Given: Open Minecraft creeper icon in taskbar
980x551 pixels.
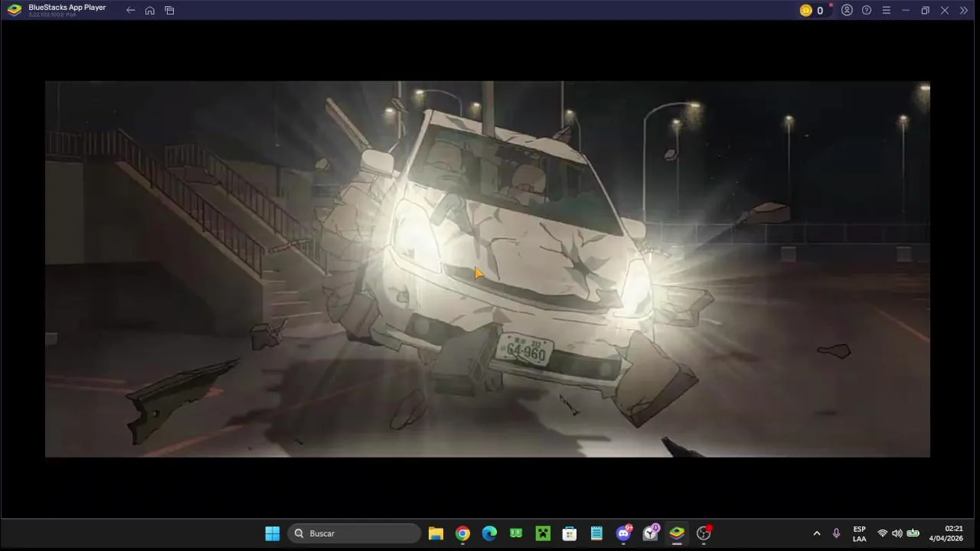Looking at the screenshot, I should pyautogui.click(x=543, y=533).
